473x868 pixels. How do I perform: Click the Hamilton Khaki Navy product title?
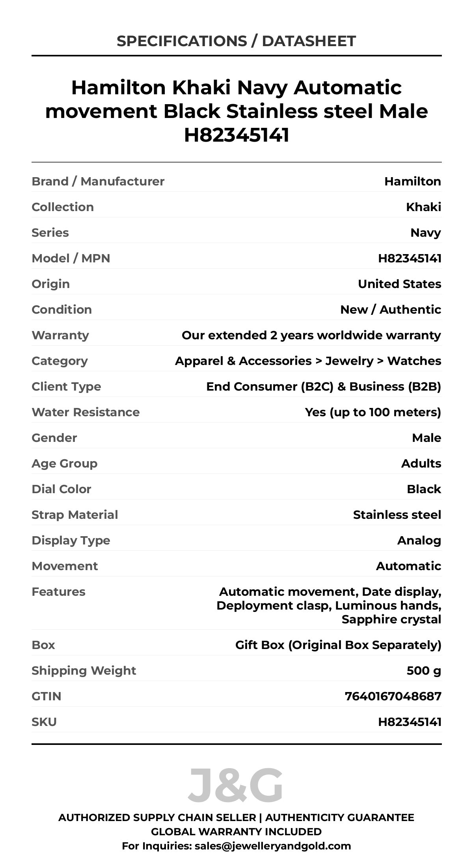[236, 111]
